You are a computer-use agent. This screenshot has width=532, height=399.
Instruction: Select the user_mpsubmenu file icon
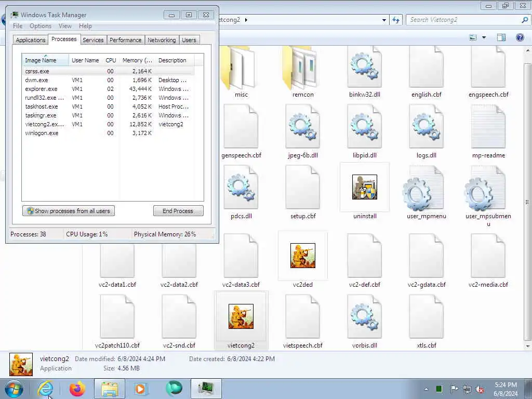click(485, 189)
